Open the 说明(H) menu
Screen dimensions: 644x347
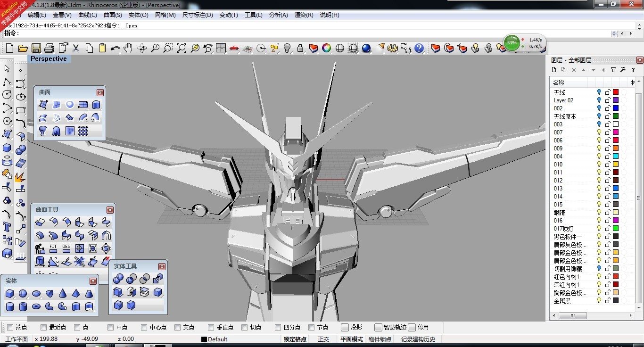point(330,15)
